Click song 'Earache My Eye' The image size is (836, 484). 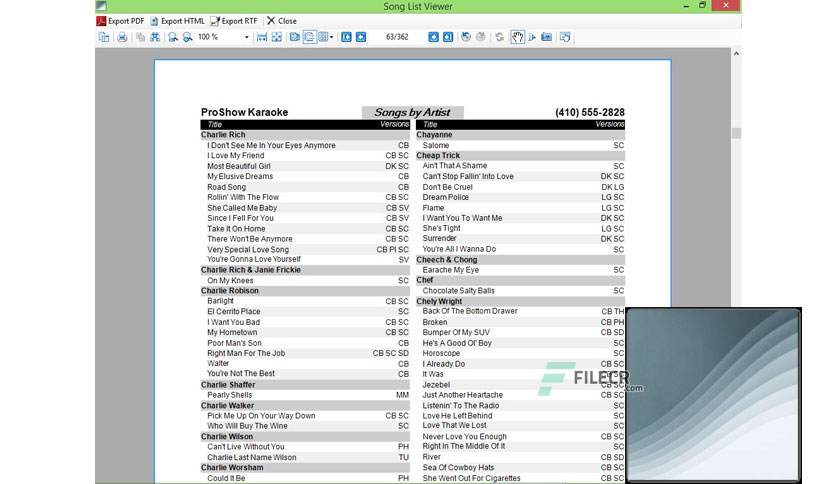coord(451,270)
